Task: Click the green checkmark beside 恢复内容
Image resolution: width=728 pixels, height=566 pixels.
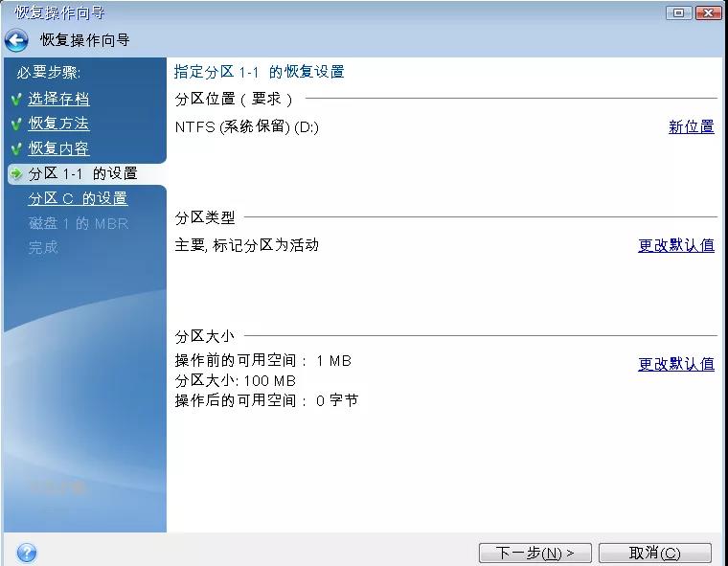Action: point(16,148)
